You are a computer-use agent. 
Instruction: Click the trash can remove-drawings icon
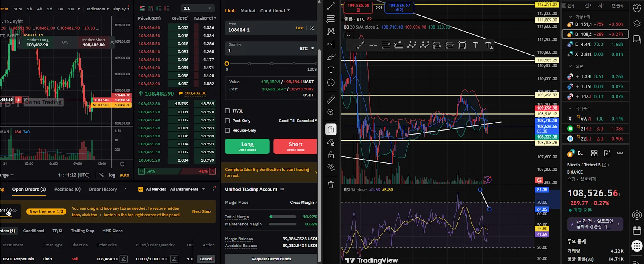[x=331, y=185]
